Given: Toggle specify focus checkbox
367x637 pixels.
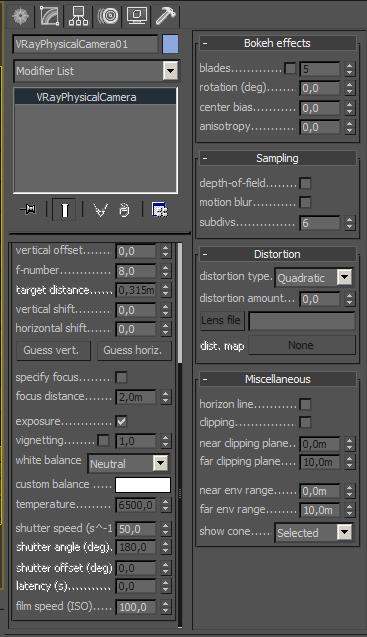Looking at the screenshot, I should (x=121, y=377).
